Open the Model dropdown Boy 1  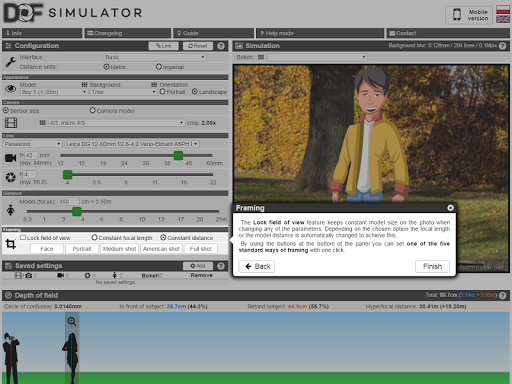click(54, 92)
